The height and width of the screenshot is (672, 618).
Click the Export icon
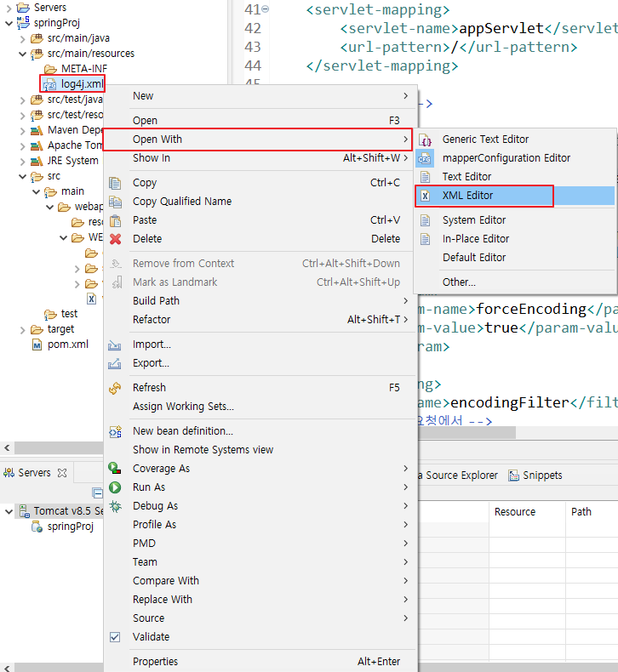(x=115, y=363)
